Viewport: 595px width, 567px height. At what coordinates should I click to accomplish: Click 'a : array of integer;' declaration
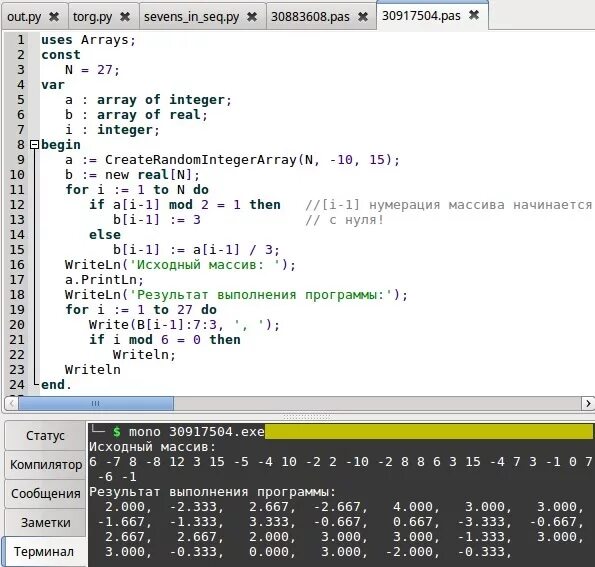(x=148, y=100)
